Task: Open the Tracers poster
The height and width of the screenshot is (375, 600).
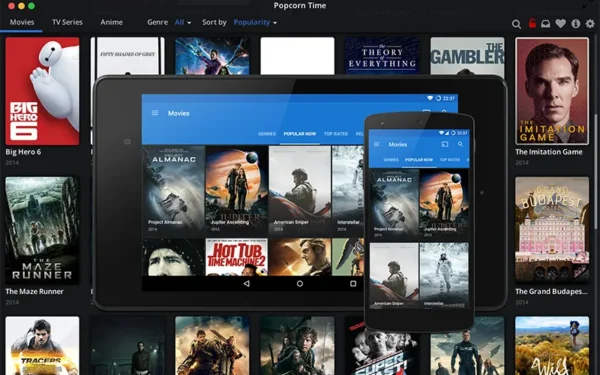Action: tap(42, 346)
